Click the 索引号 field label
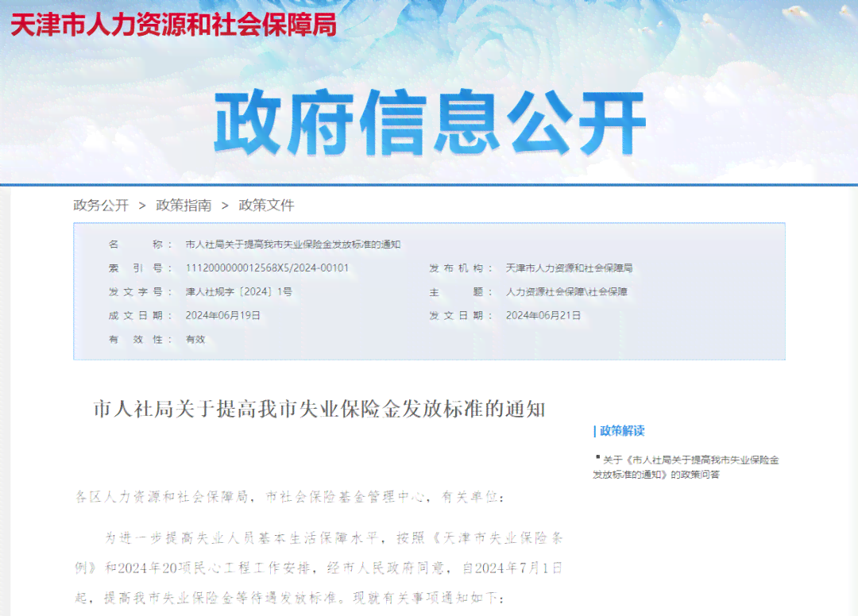The height and width of the screenshot is (616, 858). tap(141, 268)
